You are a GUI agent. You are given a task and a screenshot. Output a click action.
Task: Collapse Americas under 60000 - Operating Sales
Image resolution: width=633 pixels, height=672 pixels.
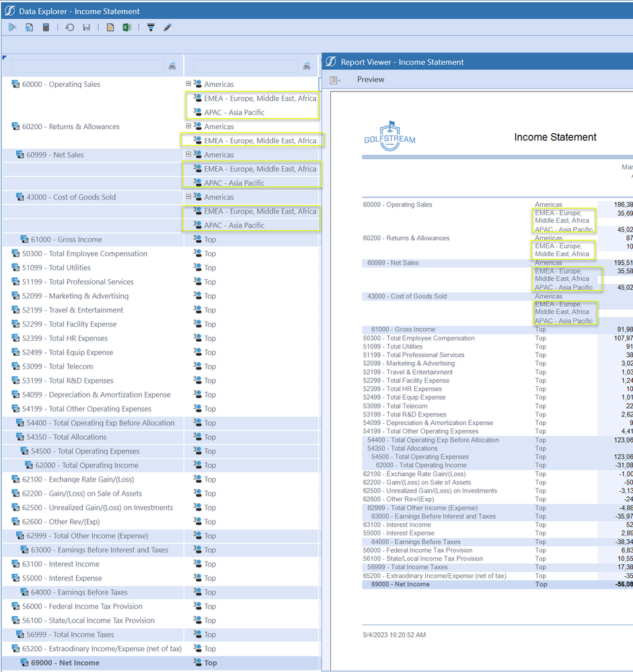pos(189,84)
